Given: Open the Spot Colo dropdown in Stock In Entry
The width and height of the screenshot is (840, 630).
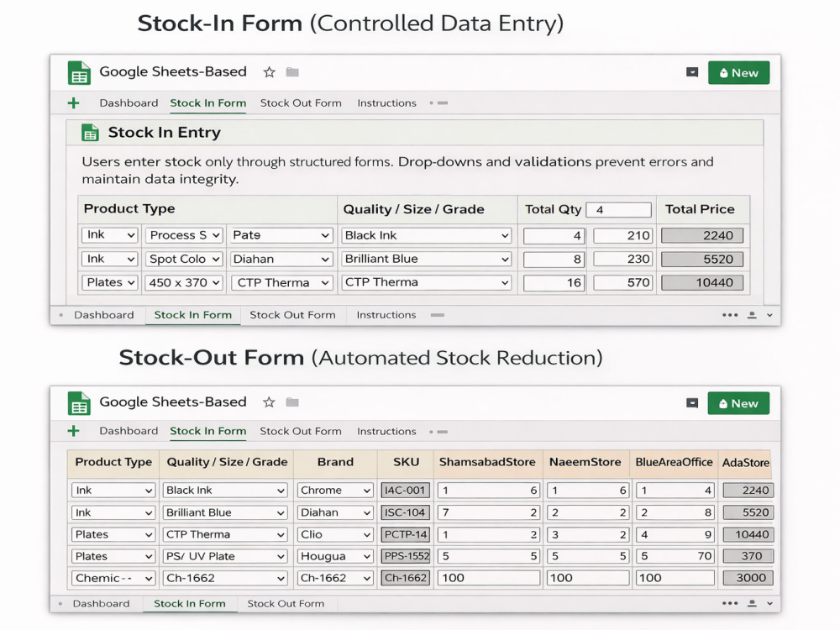Looking at the screenshot, I should pyautogui.click(x=183, y=260).
